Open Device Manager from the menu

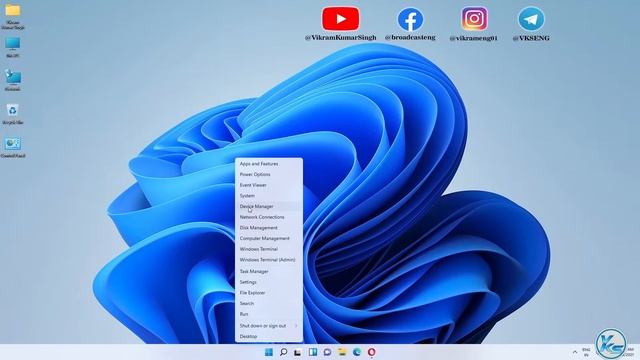[269, 206]
